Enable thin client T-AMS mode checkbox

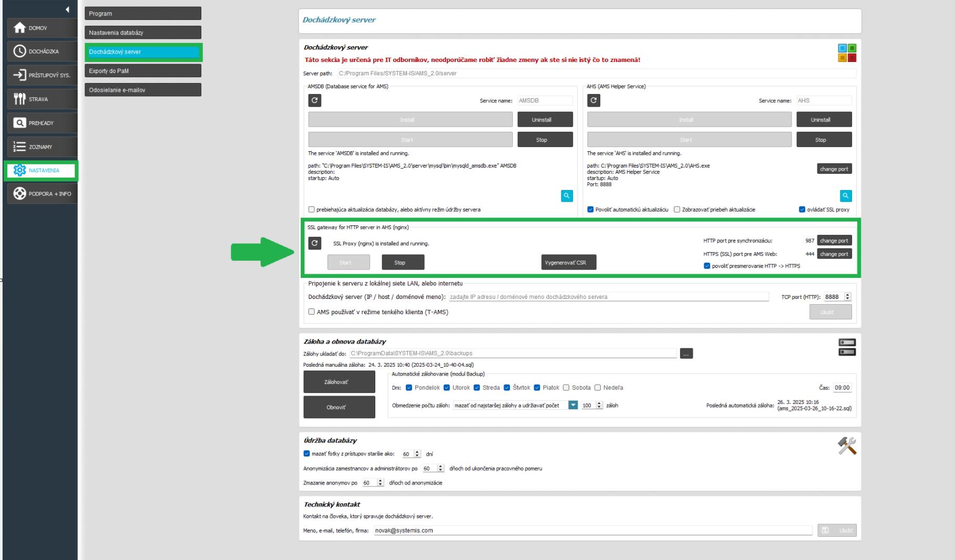pyautogui.click(x=312, y=312)
